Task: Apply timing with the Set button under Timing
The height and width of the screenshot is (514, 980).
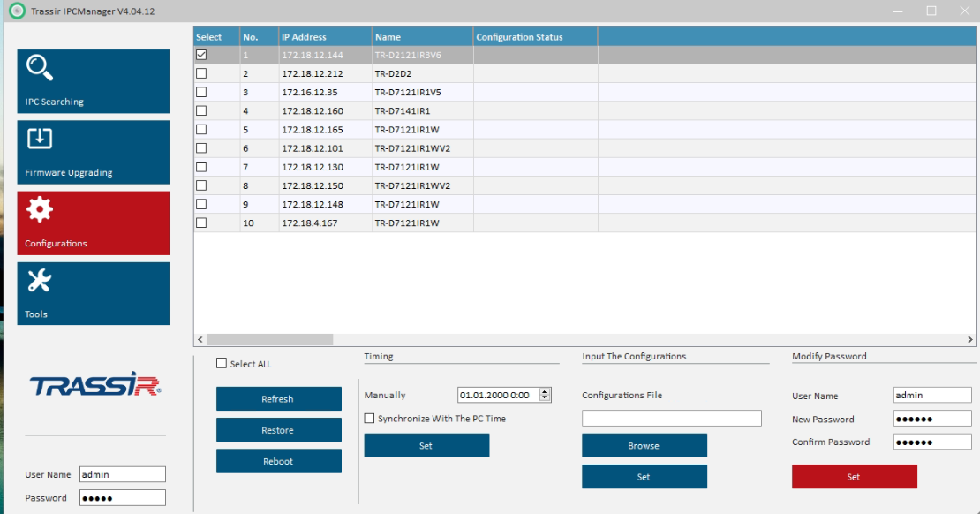Action: (426, 446)
